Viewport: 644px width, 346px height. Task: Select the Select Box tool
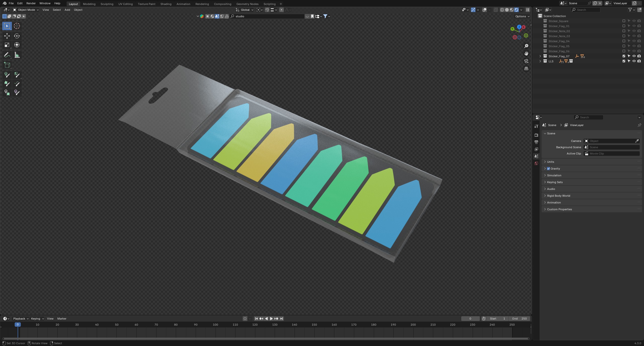pos(7,26)
